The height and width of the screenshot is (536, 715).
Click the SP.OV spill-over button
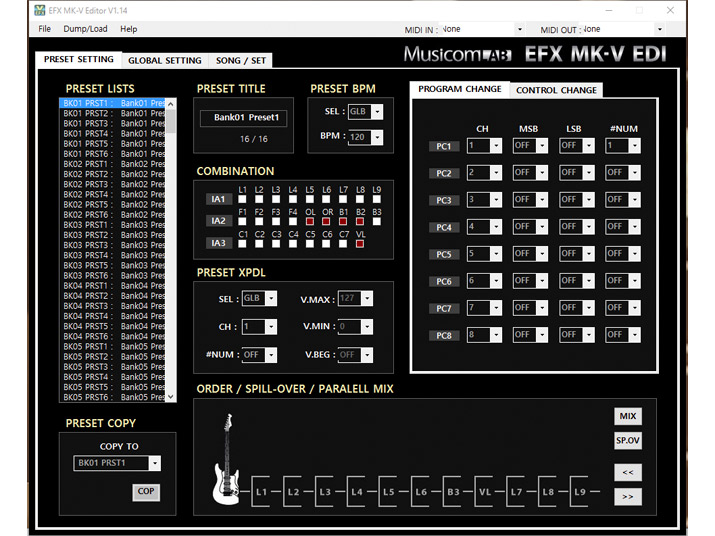coord(628,441)
